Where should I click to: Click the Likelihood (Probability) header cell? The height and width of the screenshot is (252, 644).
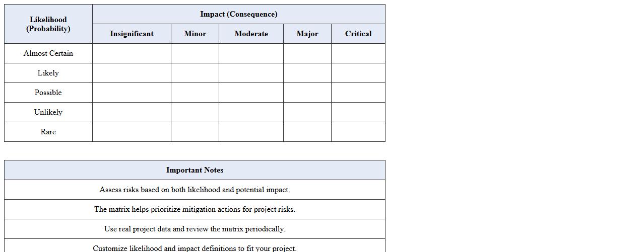[x=48, y=24]
